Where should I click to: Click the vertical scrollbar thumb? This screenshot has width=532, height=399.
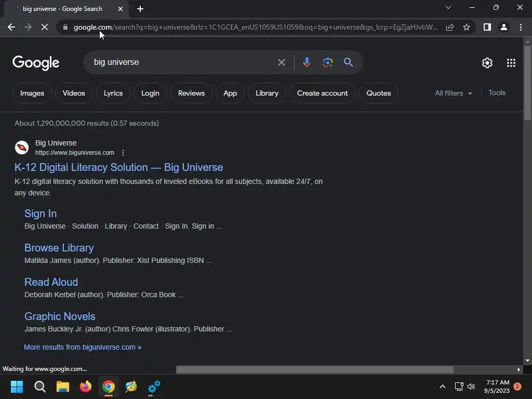tap(527, 83)
